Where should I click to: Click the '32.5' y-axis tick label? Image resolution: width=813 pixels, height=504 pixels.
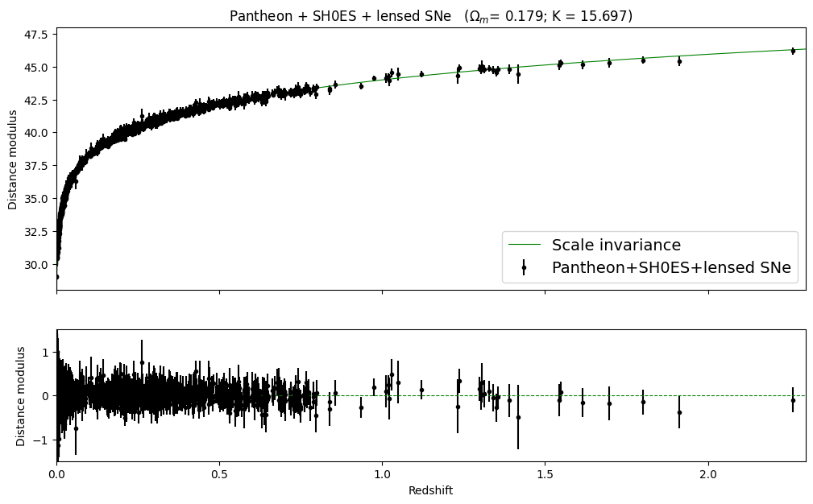36,232
